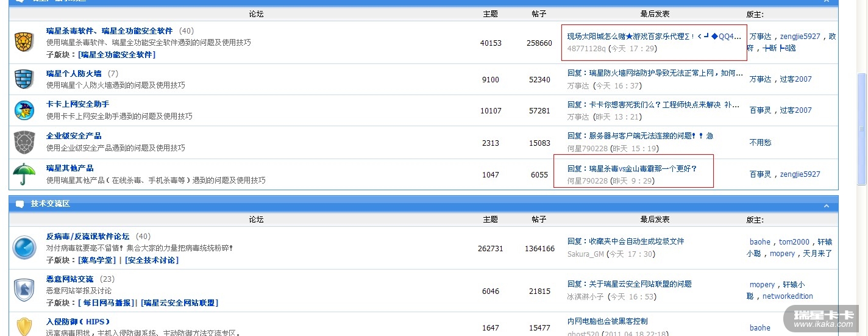Open the last post 现场太阳城怎么赌★游戏百家乐代理
This screenshot has height=336, width=868.
654,37
